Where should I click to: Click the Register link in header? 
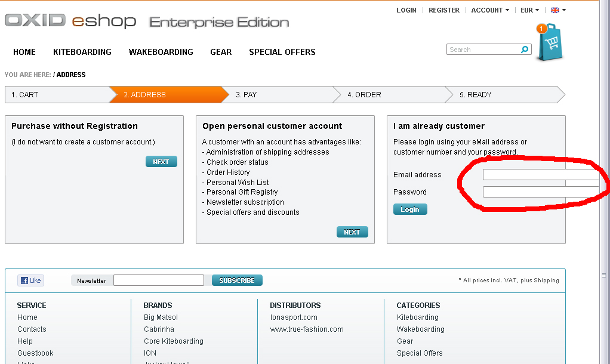[444, 10]
